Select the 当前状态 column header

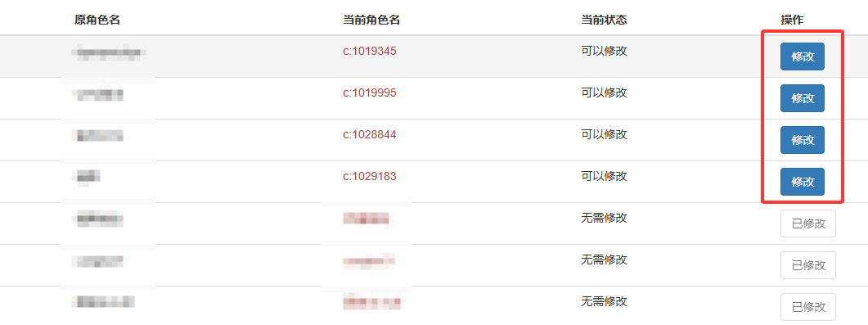click(x=604, y=20)
